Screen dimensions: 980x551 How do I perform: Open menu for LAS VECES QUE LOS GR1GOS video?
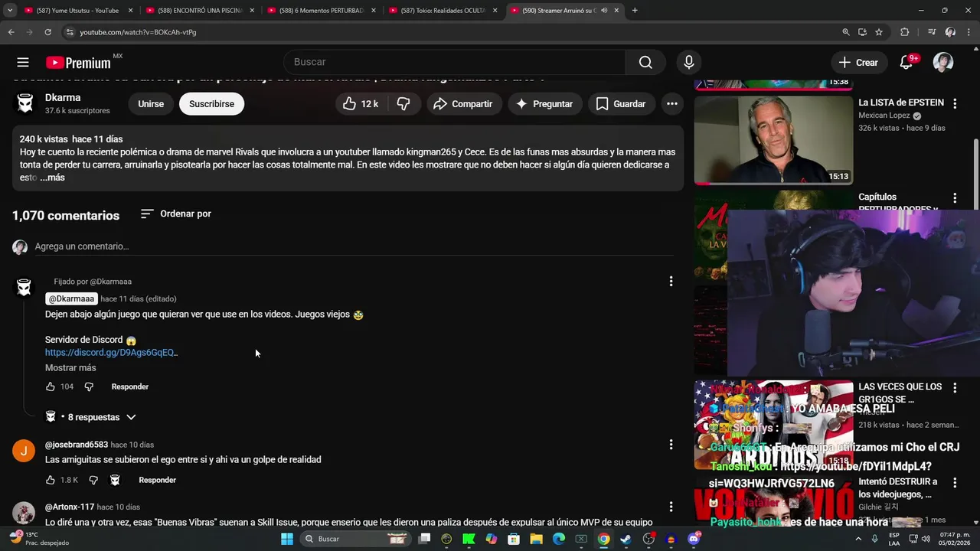click(x=955, y=388)
